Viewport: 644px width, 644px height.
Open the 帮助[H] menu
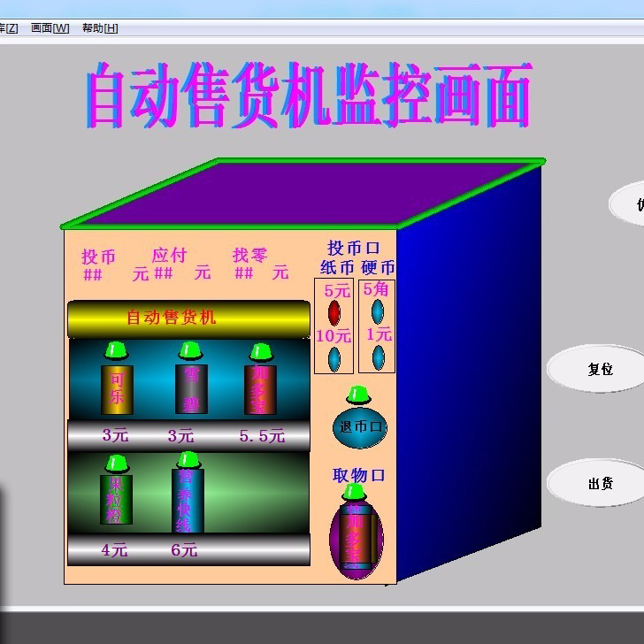(x=100, y=28)
